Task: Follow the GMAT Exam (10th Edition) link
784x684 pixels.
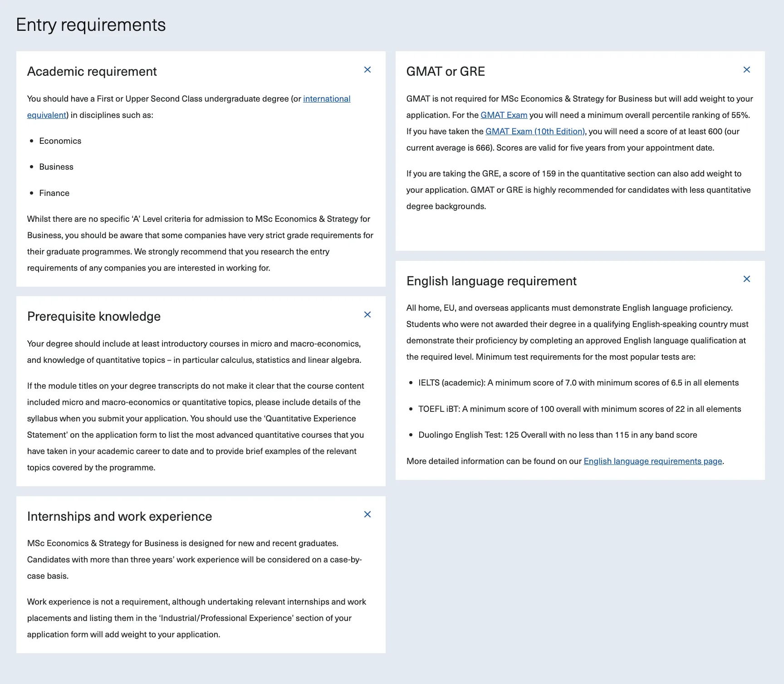Action: (535, 132)
